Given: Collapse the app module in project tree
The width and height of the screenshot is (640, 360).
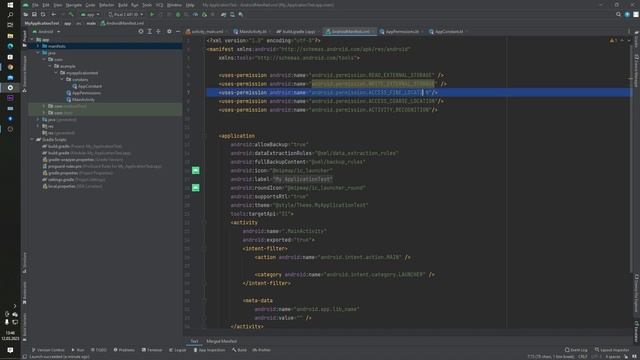Looking at the screenshot, I should tap(32, 40).
